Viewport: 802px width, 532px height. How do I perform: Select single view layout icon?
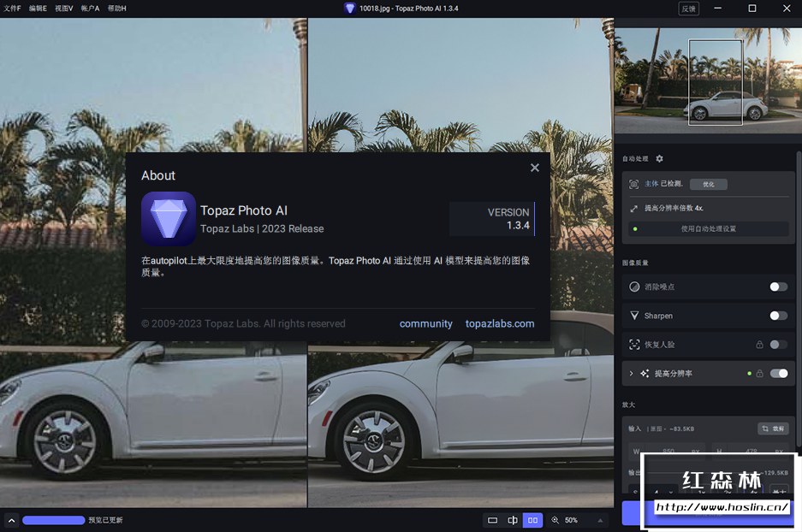(492, 520)
